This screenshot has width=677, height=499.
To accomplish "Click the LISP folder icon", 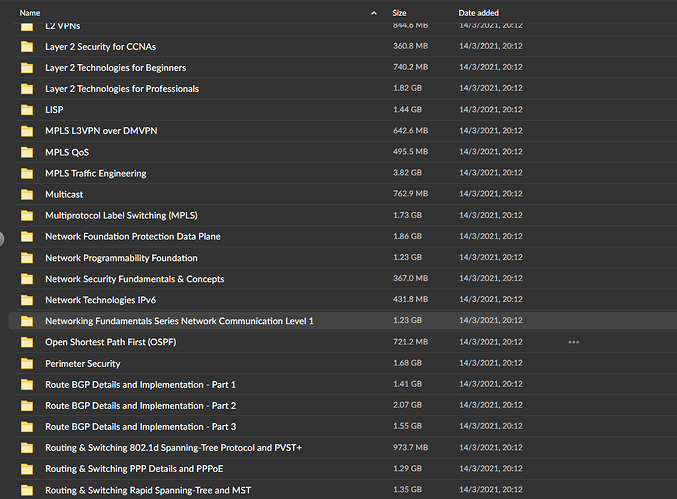I will [27, 110].
